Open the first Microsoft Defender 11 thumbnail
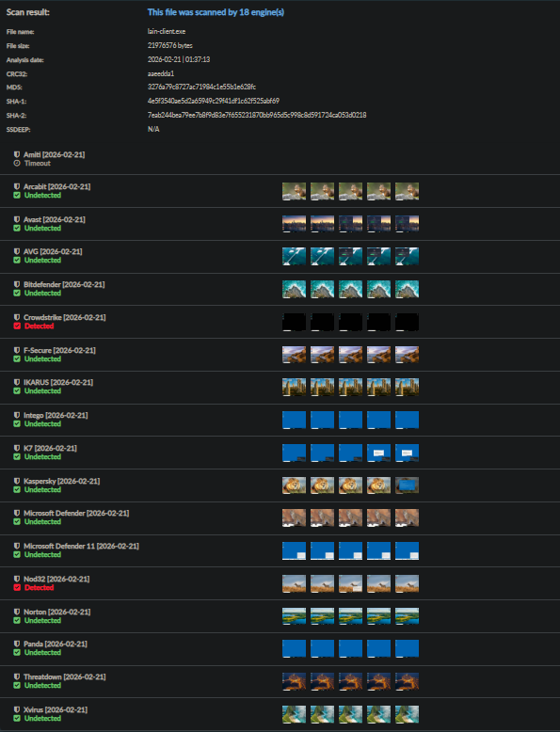The width and height of the screenshot is (560, 732). (295, 550)
